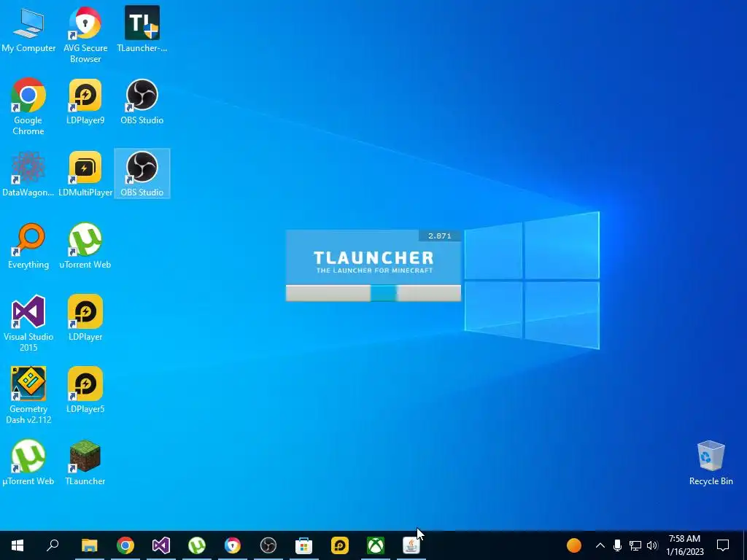
Task: Switch to Chrome in the taskbar
Action: pos(125,545)
